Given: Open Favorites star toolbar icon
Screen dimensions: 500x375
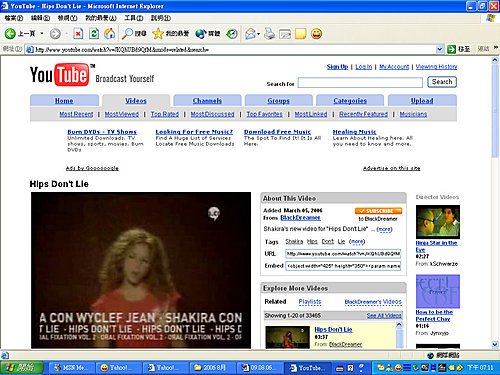Looking at the screenshot, I should tap(158, 33).
